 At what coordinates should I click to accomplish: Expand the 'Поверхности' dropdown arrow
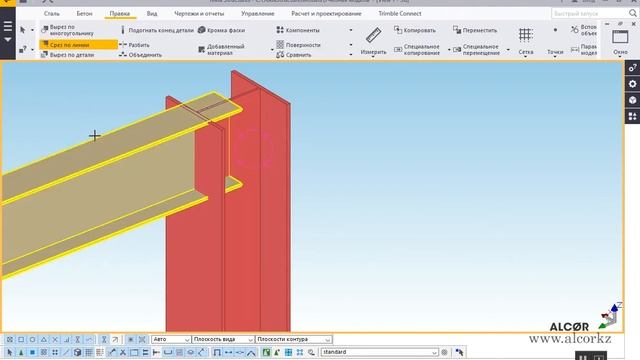351,45
